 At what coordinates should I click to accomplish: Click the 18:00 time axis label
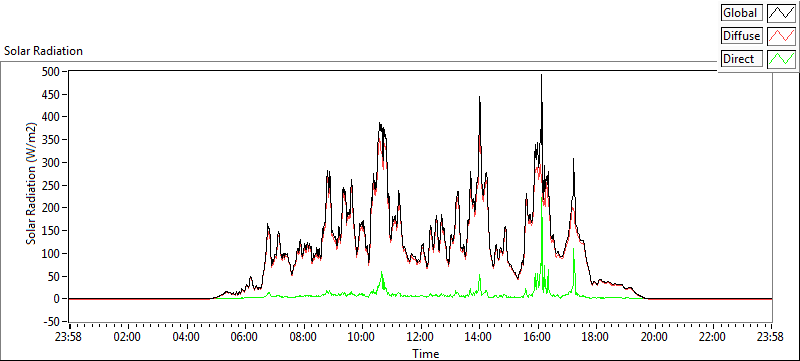[596, 337]
